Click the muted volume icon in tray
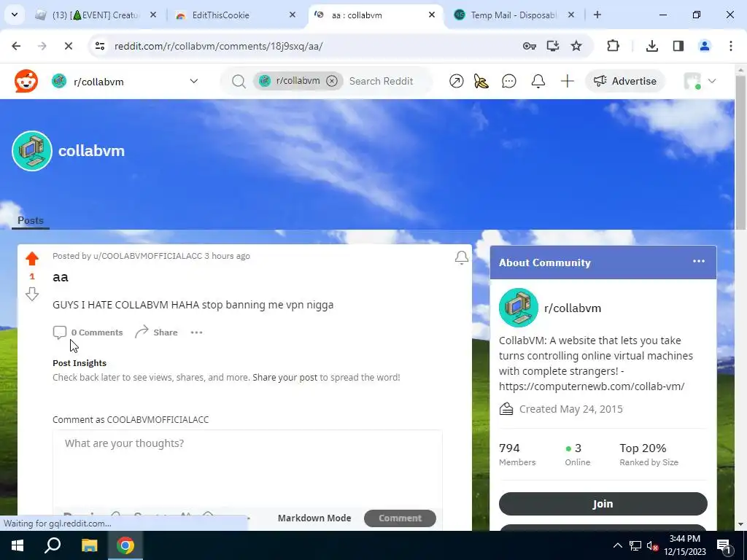The width and height of the screenshot is (747, 560). 652,545
